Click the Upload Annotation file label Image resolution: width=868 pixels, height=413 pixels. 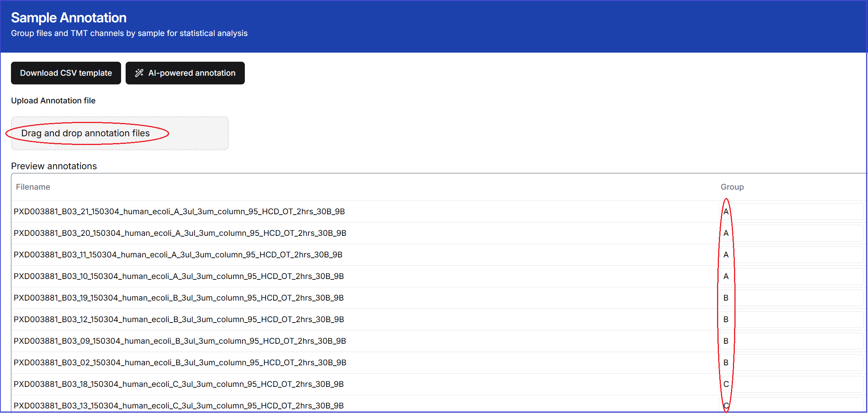coord(53,101)
